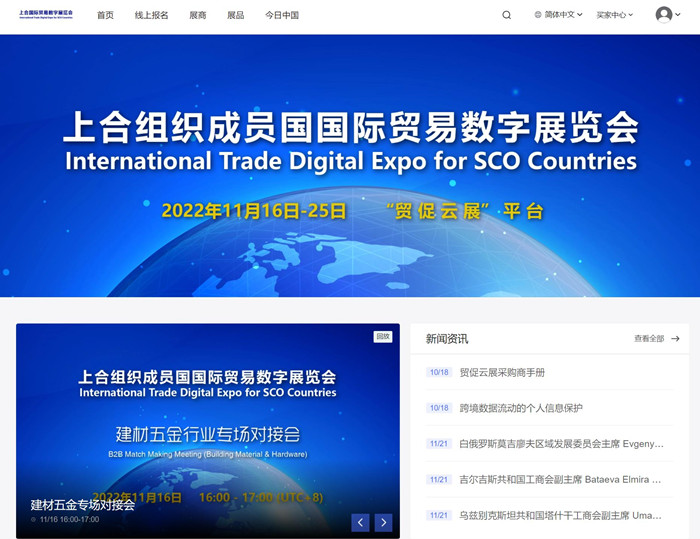Click the 回放 replay badge on video
Screen dimensions: 700x539
point(383,337)
